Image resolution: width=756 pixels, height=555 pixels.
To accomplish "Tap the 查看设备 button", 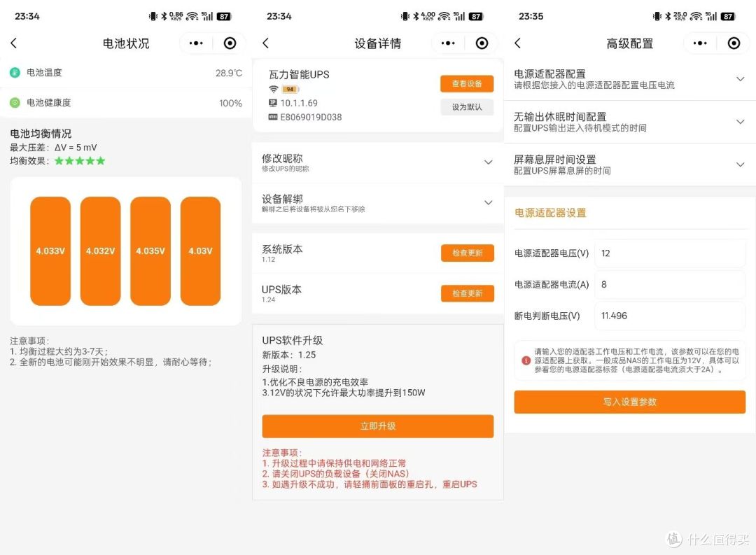I will 467,84.
